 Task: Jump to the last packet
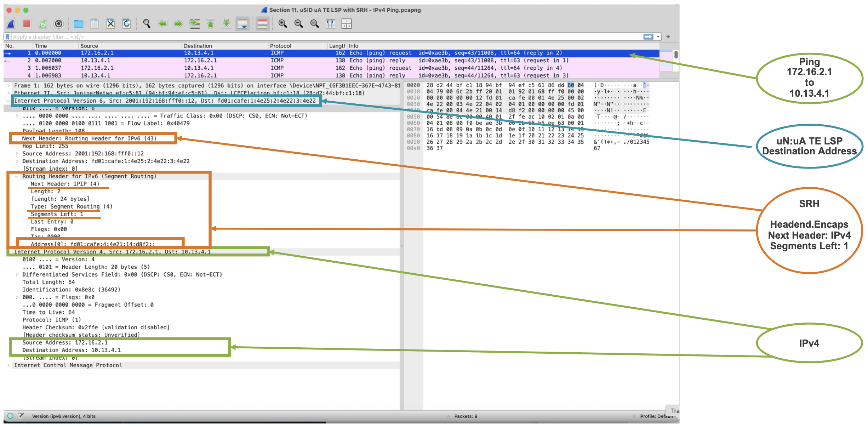(226, 24)
